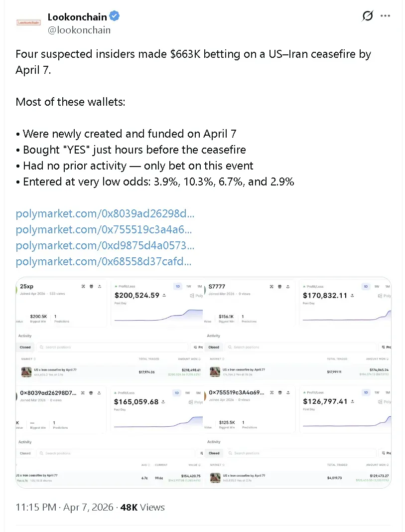Select the Closed tab under 25xp's Activity
This screenshot has height=532, width=405.
point(25,347)
